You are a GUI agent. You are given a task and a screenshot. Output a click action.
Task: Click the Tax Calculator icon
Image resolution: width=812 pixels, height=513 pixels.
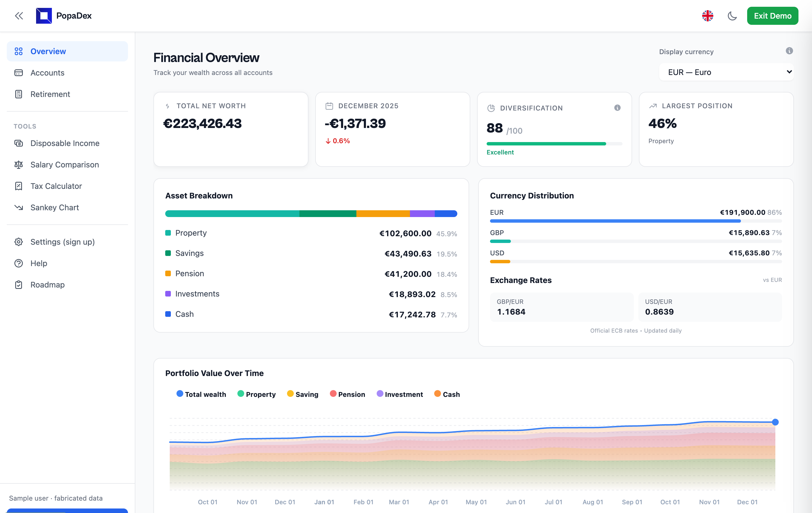[x=19, y=186]
